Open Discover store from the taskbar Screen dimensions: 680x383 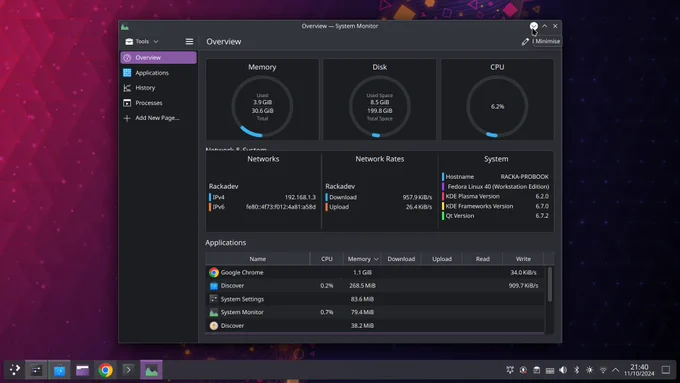coord(59,370)
